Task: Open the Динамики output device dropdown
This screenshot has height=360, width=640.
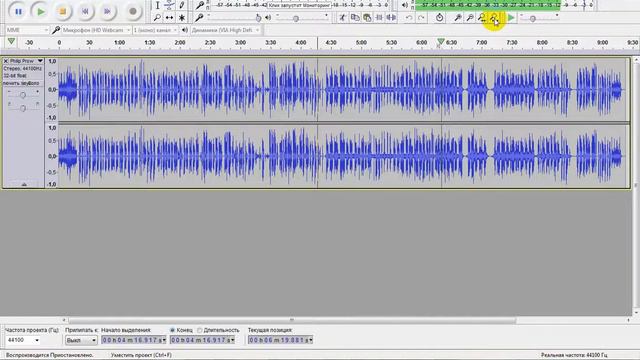Action: [225, 30]
